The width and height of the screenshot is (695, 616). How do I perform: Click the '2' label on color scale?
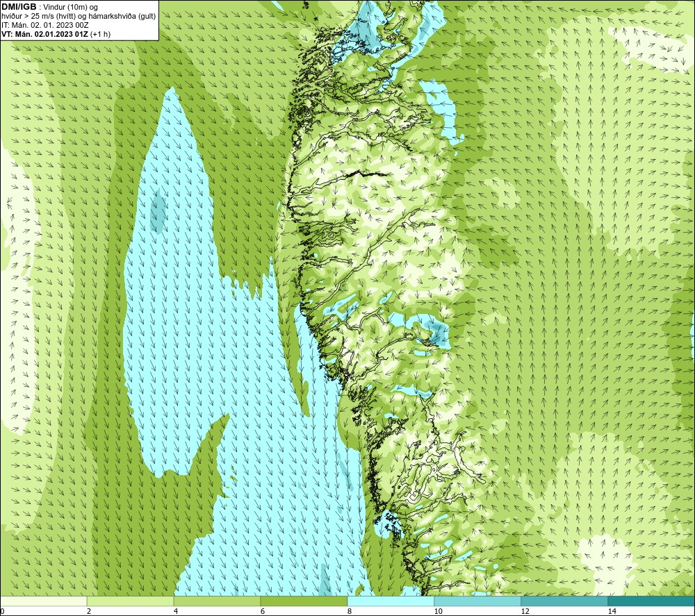point(89,611)
